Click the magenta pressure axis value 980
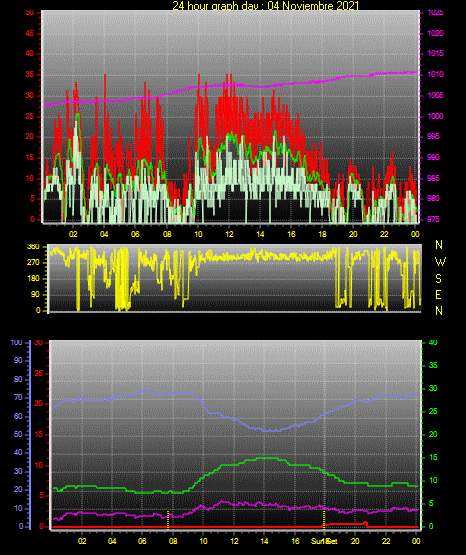Screen dimensions: 466x555 (x=433, y=198)
